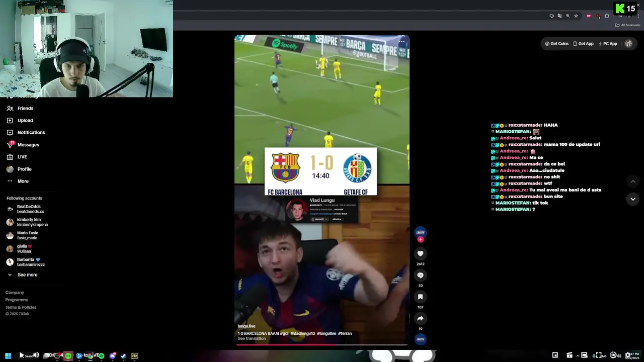This screenshot has width=644, height=362.
Task: Open All Bookmarks folder
Action: pos(628,25)
